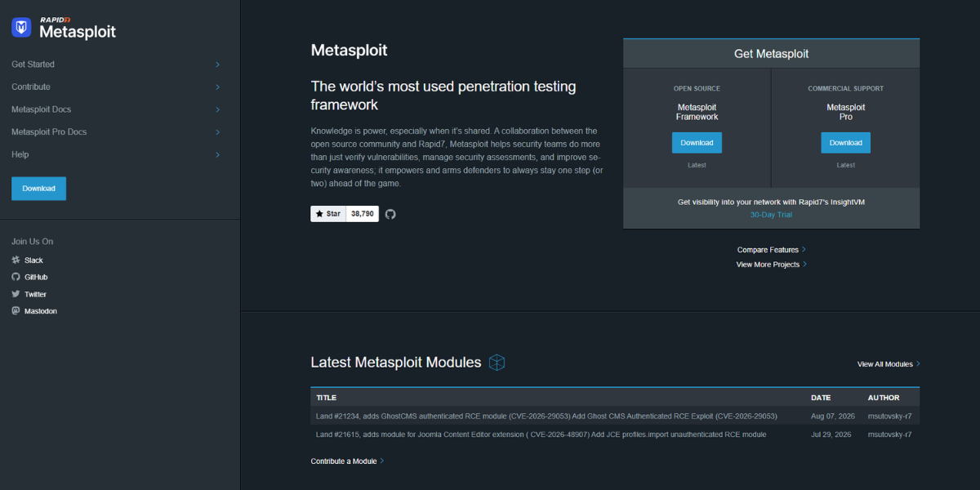Expand the Metasploit Pro Docs chevron
This screenshot has height=490, width=980.
[x=217, y=132]
